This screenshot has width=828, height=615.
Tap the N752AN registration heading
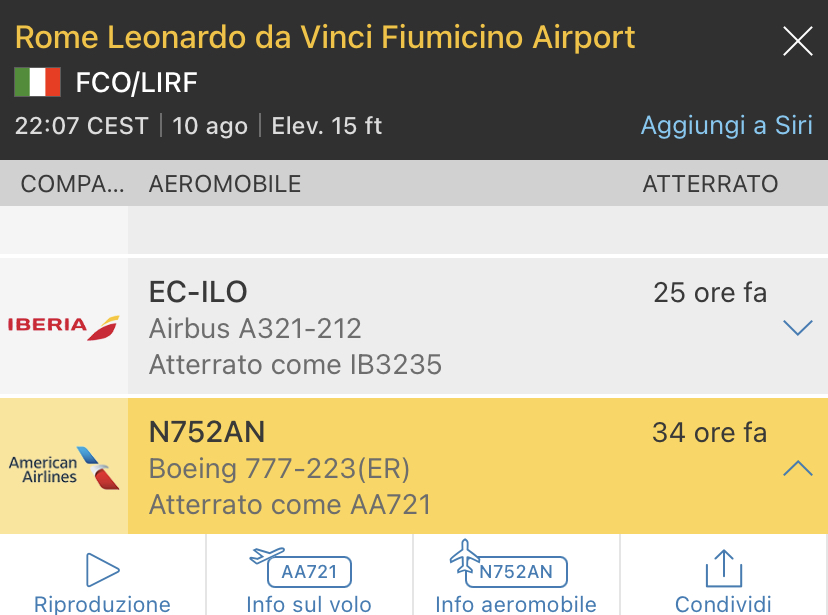(207, 432)
